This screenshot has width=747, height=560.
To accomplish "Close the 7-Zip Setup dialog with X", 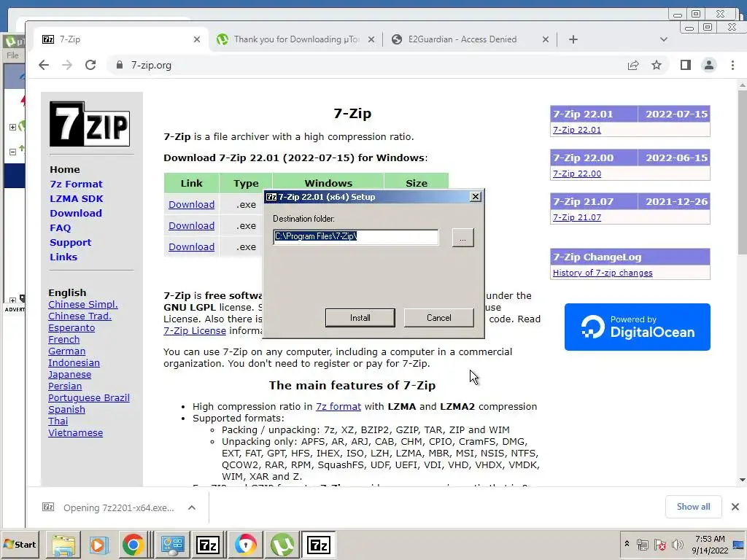I will (476, 197).
